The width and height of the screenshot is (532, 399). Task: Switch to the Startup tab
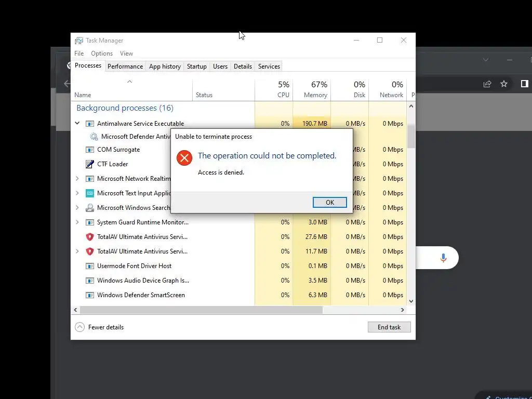tap(197, 66)
